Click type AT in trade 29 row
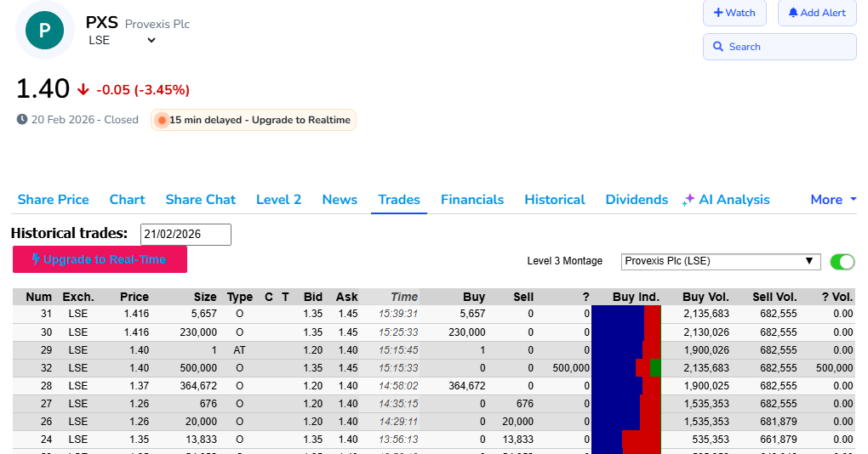The height and width of the screenshot is (454, 868). coord(239,350)
